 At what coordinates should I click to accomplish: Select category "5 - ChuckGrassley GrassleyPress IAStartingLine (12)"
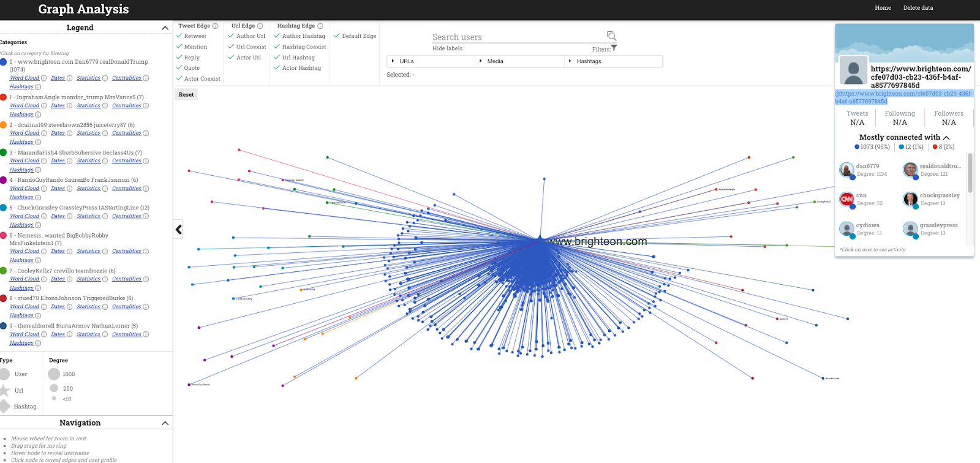pos(80,208)
